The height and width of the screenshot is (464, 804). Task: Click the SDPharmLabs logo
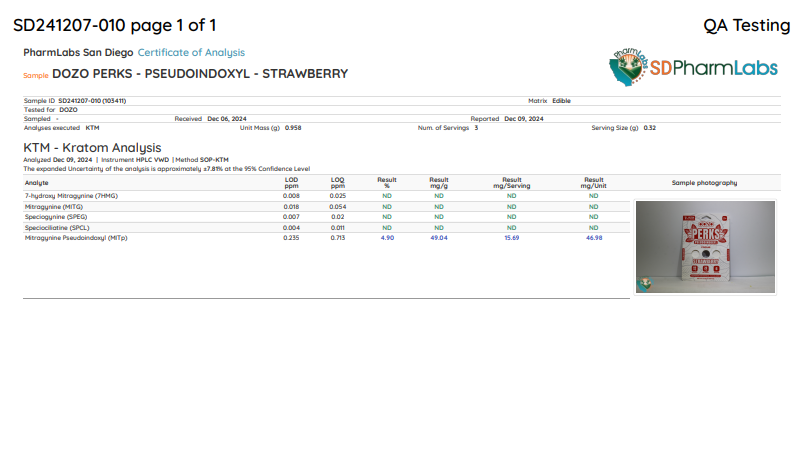[693, 67]
